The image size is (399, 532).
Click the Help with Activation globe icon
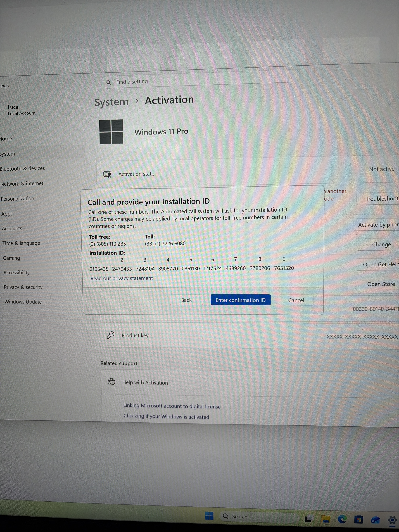[111, 382]
